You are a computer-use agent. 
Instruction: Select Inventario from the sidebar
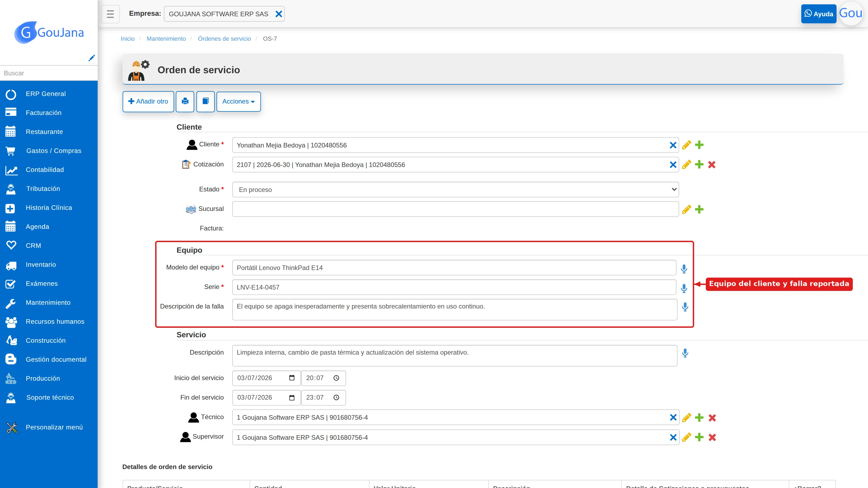(x=41, y=264)
